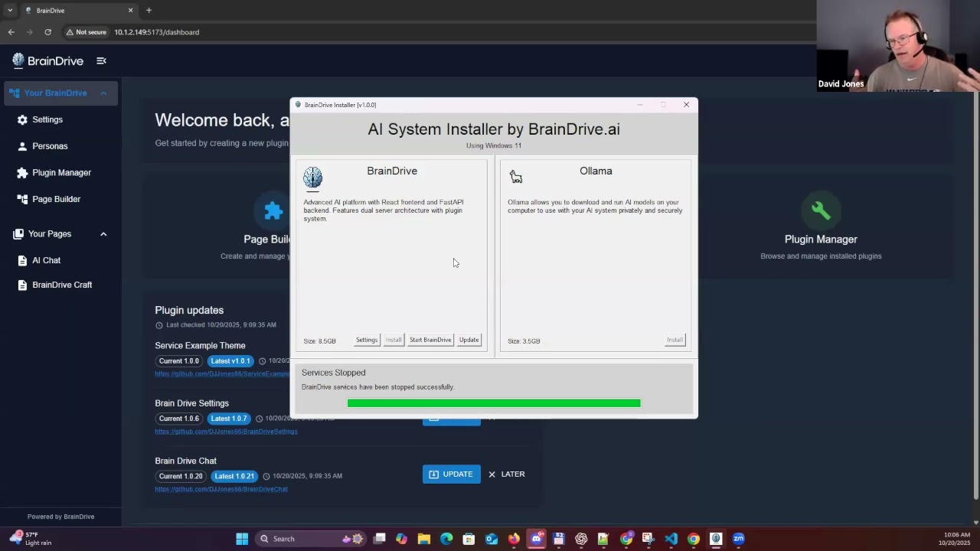
Task: Select AI Chat page in sidebar
Action: click(46, 260)
